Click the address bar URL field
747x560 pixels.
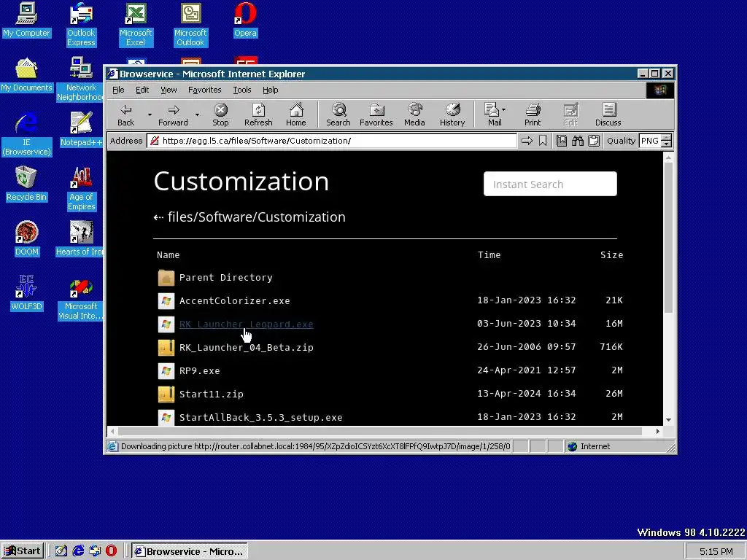(x=332, y=141)
